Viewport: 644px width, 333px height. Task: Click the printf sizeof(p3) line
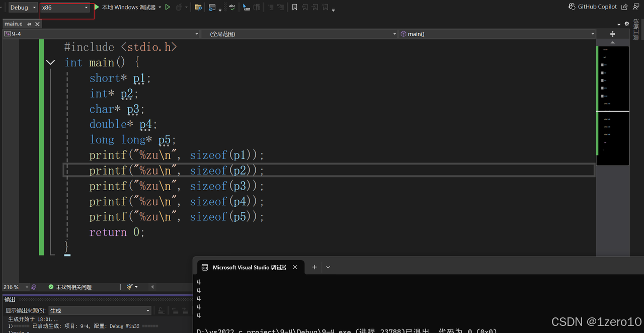(x=177, y=186)
